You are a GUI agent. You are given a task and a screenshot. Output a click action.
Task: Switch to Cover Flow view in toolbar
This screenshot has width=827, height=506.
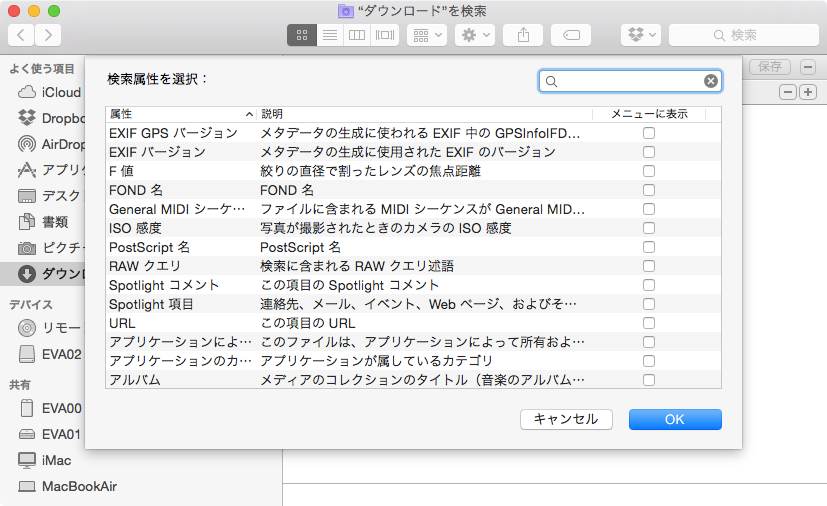click(x=384, y=35)
